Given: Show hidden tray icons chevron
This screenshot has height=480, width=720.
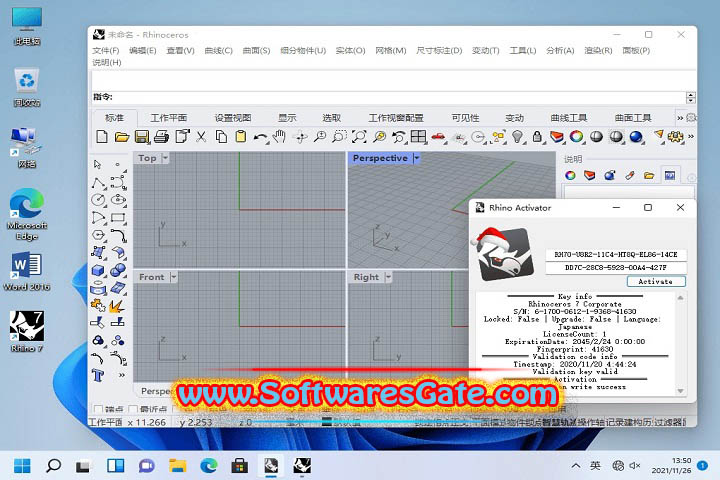Looking at the screenshot, I should click(575, 466).
